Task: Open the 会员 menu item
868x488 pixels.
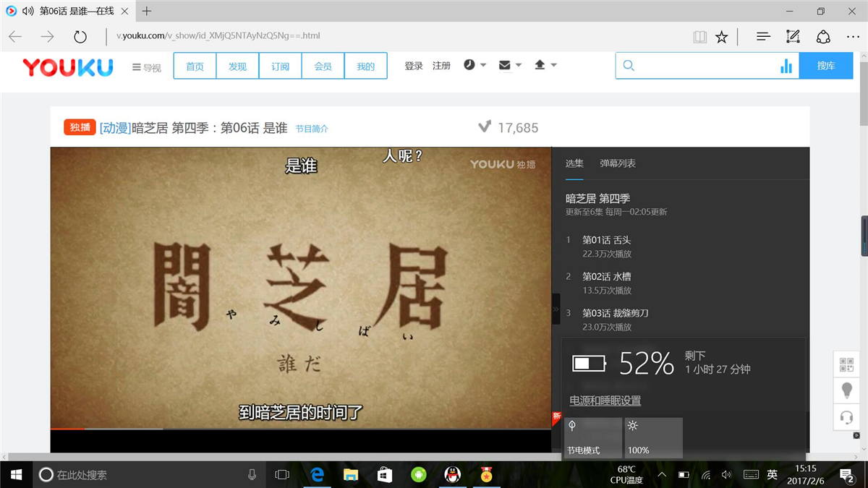Action: (323, 65)
